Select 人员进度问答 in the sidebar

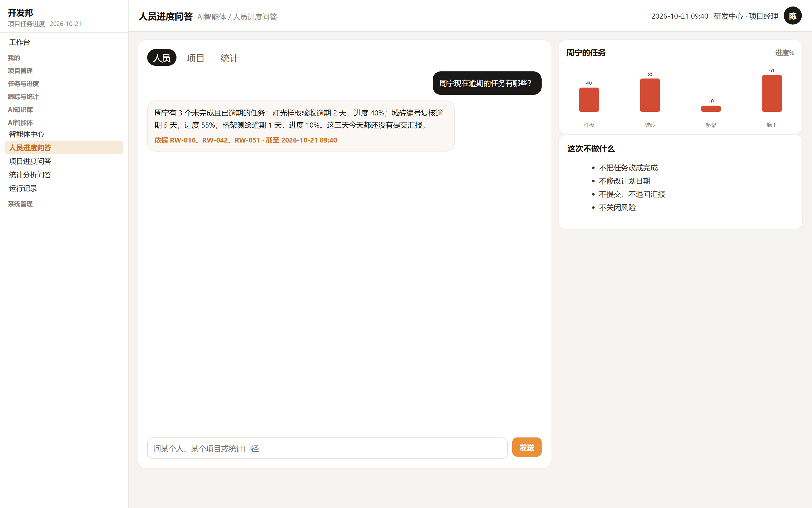pos(64,148)
